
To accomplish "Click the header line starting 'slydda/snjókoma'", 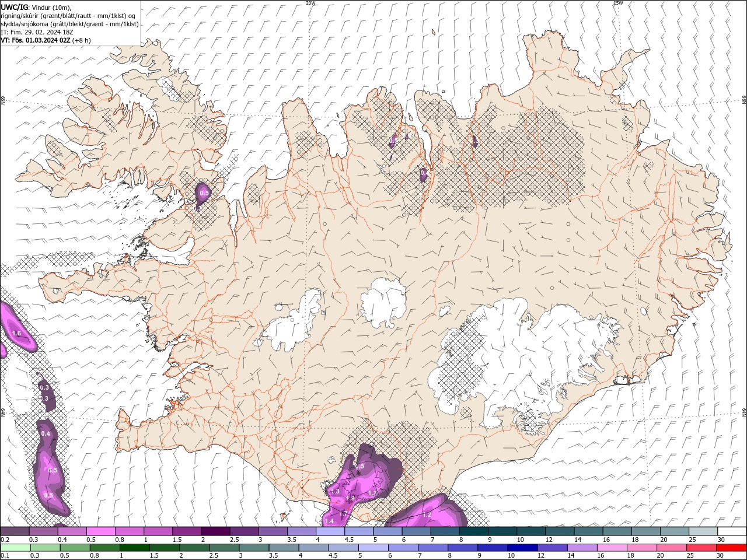I will [69, 24].
